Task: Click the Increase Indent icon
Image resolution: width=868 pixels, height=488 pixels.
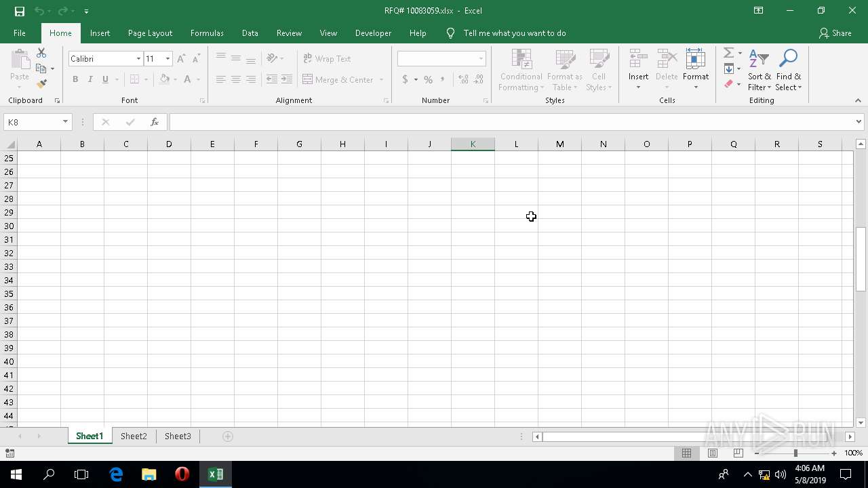Action: pyautogui.click(x=287, y=79)
